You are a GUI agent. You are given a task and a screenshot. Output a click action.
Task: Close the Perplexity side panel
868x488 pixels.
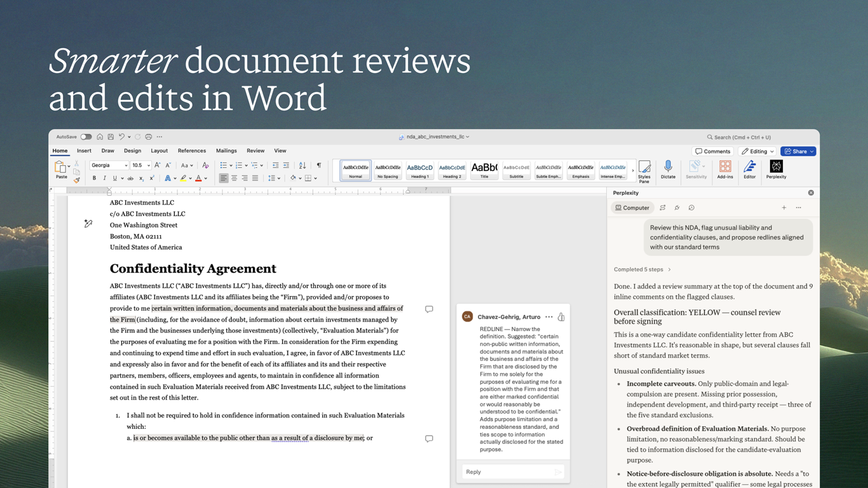pos(811,193)
